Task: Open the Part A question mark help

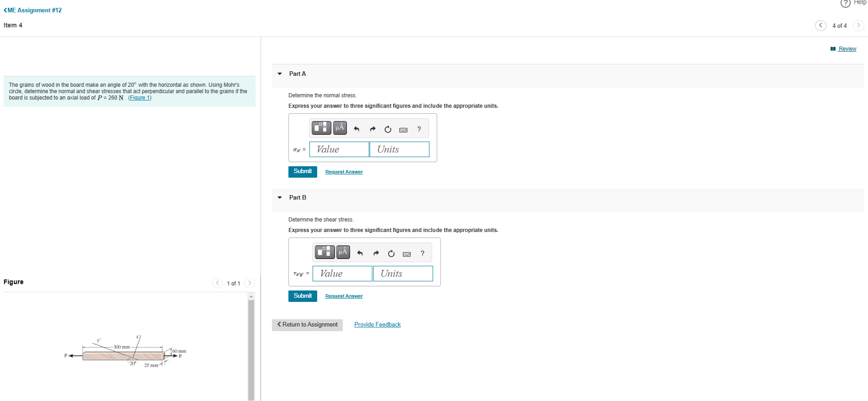Action: [419, 129]
